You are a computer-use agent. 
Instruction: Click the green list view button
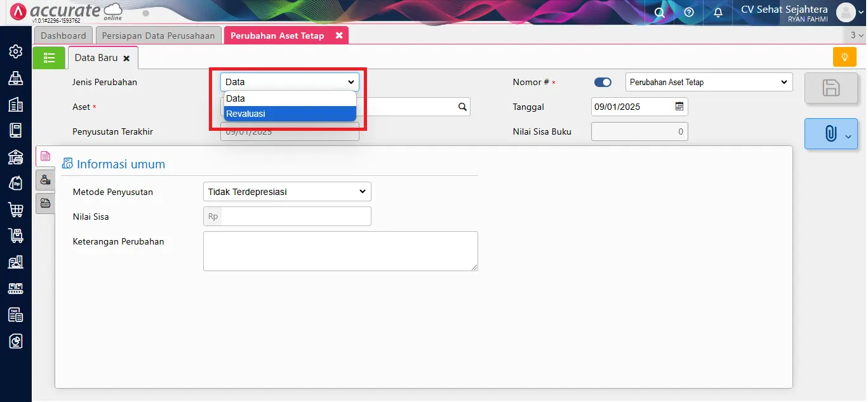tap(49, 57)
